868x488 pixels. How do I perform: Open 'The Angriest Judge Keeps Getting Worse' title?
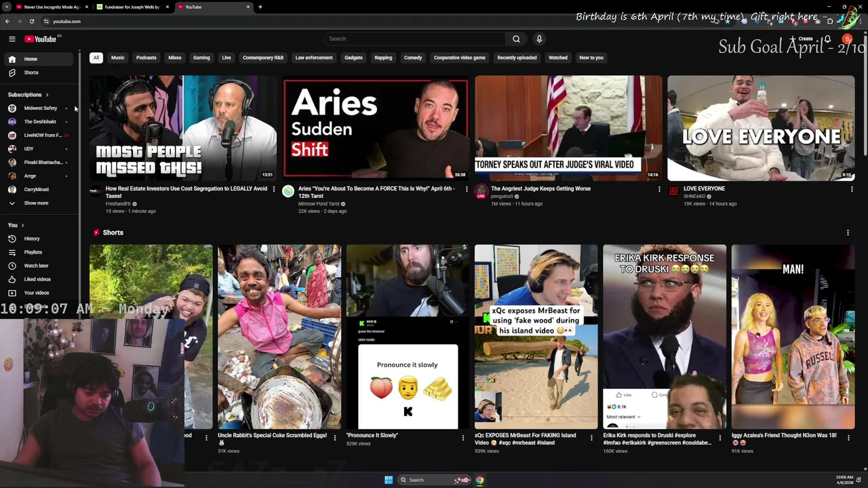540,189
